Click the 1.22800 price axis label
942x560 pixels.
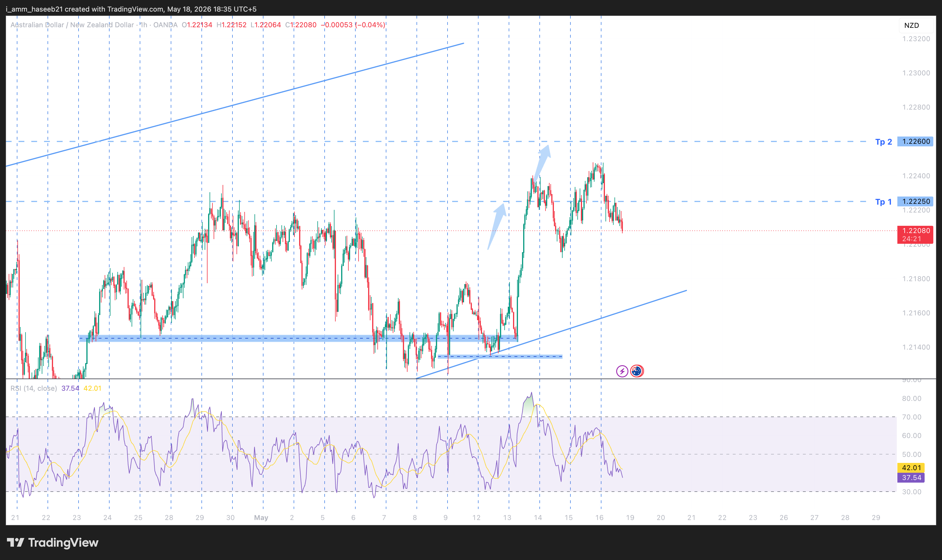pos(916,107)
